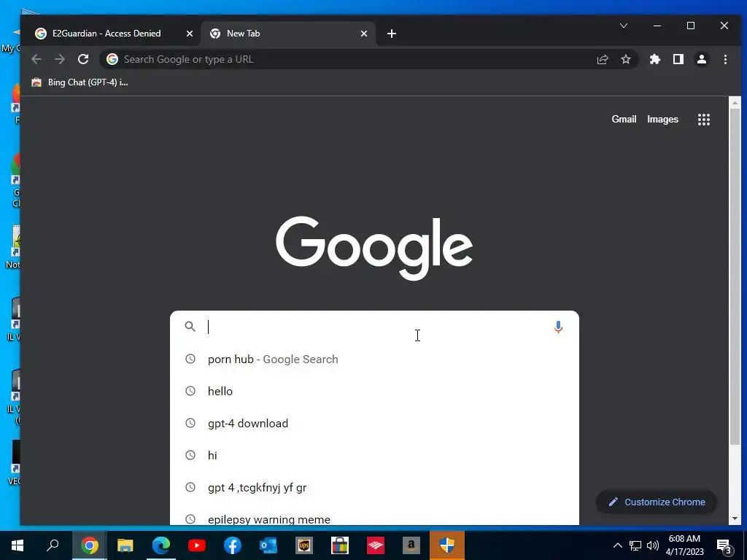Viewport: 747px width, 560px height.
Task: Open the Chrome profile avatar icon
Action: tap(702, 59)
